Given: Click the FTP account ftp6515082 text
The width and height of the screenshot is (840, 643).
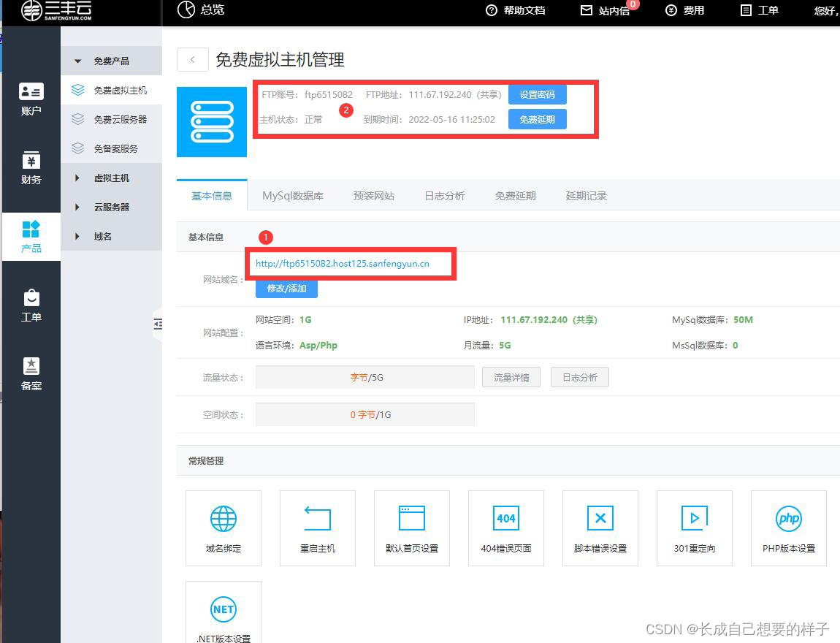Looking at the screenshot, I should click(329, 94).
